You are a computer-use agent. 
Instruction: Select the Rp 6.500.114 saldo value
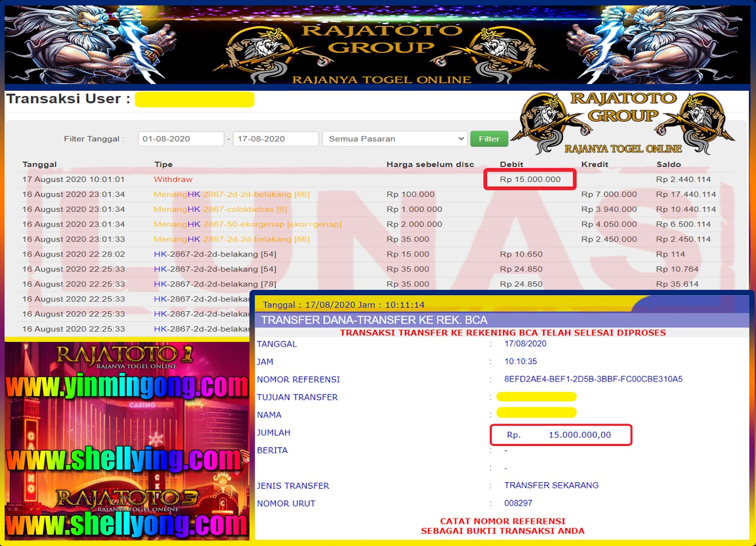[683, 224]
